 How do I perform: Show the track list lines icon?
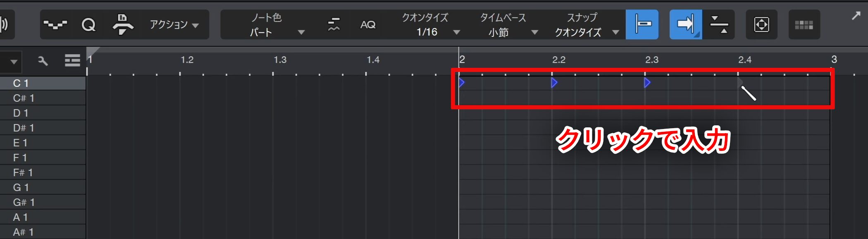click(x=72, y=61)
